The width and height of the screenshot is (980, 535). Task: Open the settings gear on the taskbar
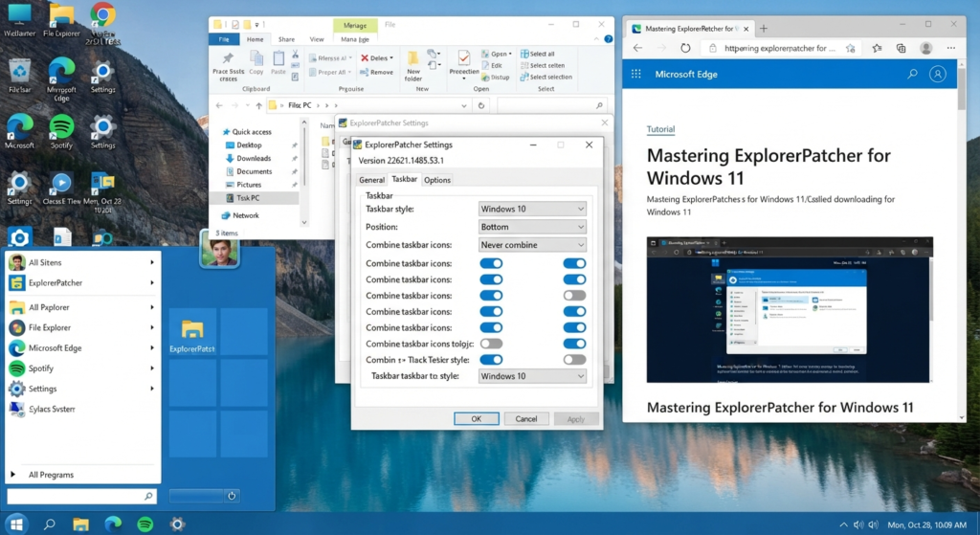(177, 524)
